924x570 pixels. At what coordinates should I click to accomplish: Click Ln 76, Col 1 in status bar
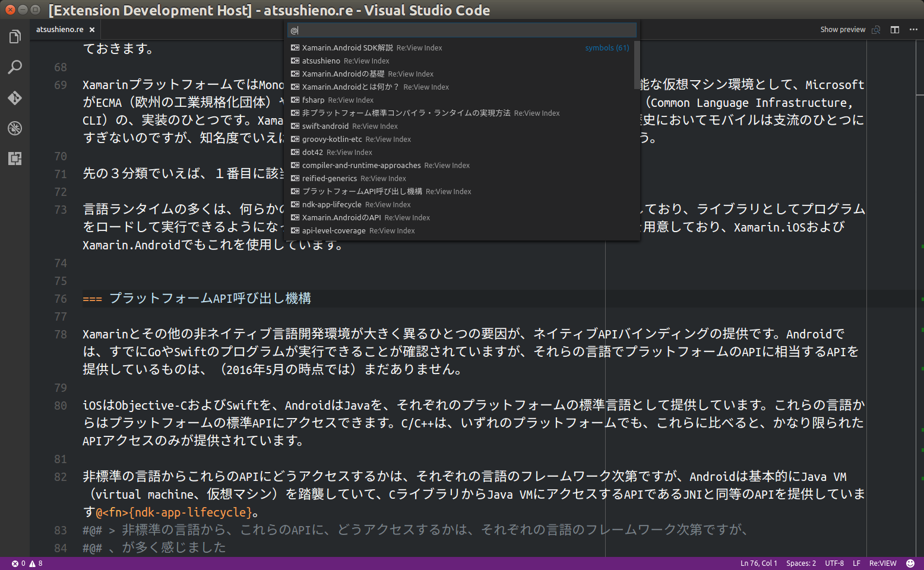point(758,563)
